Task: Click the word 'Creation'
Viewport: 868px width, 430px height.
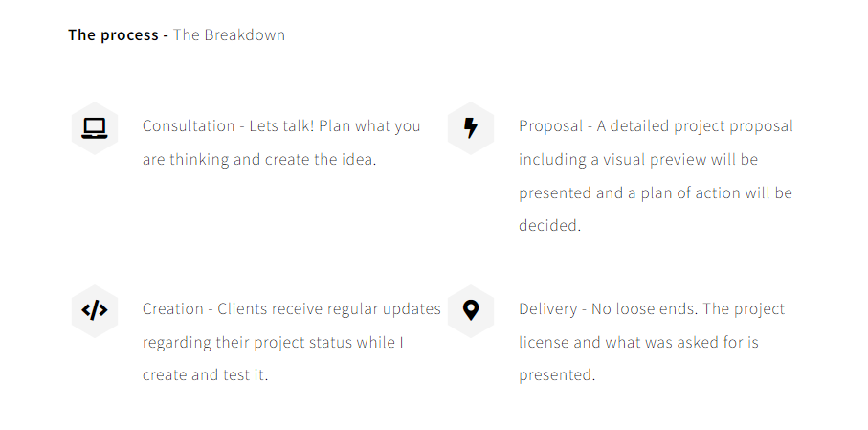Action: point(172,308)
